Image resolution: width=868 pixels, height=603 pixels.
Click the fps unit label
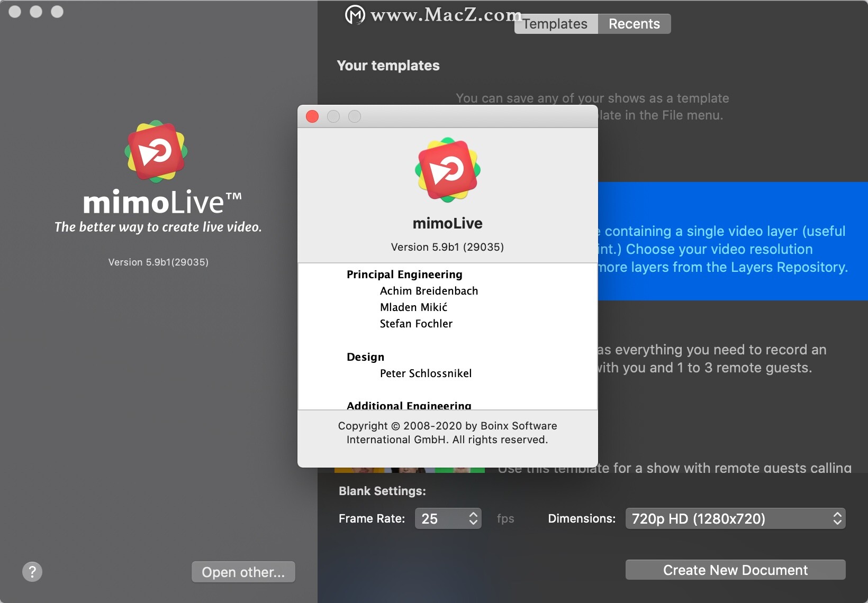tap(505, 518)
